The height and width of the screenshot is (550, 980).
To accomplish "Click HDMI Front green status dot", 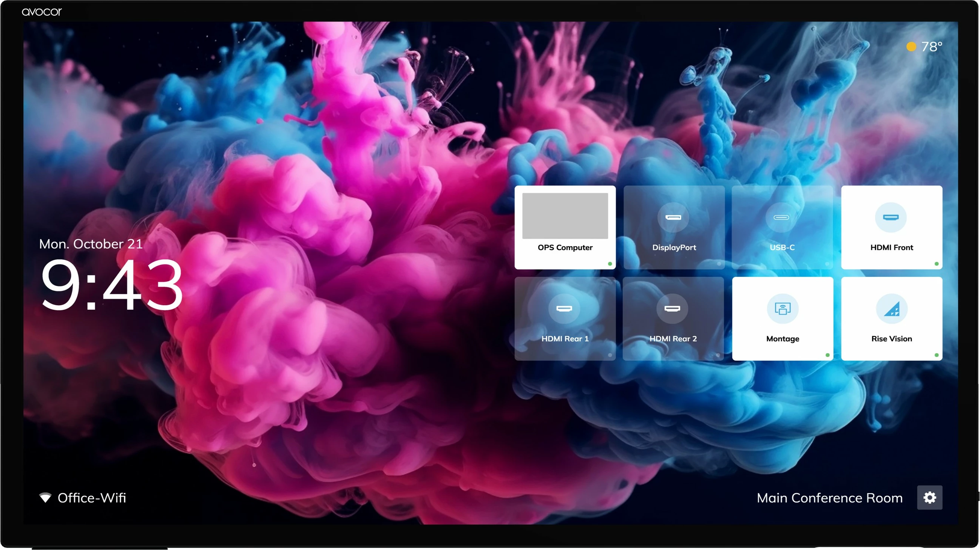I will click(936, 264).
